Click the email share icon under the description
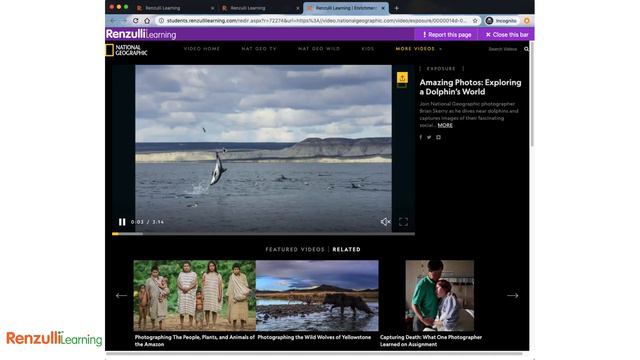Image resolution: width=640 pixels, height=360 pixels. [x=438, y=137]
